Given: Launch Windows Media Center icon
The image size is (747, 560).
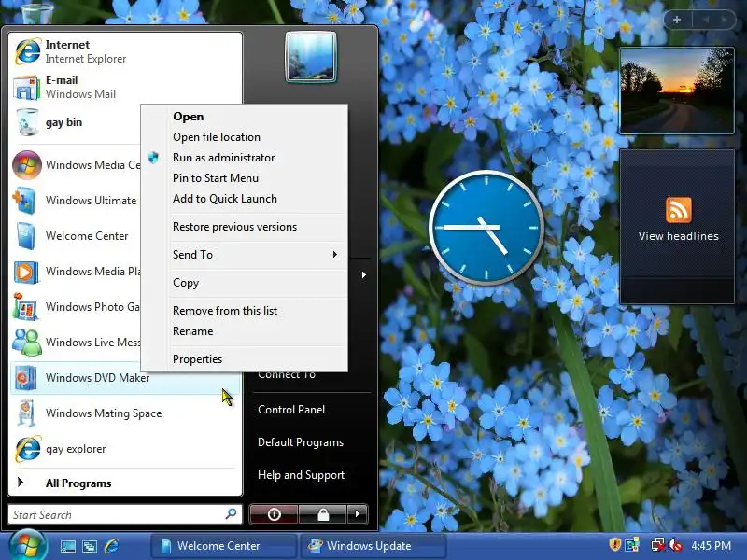Looking at the screenshot, I should coord(27,165).
